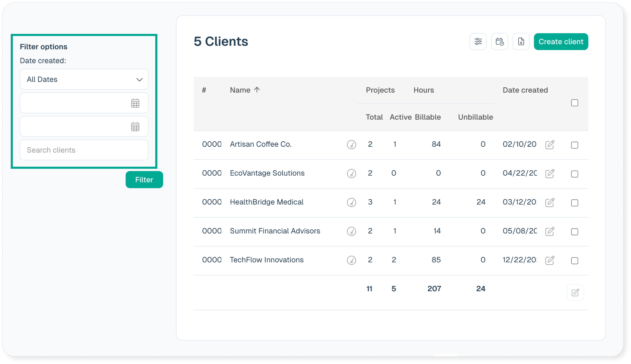The image size is (631, 364).
Task: Click bulk edit icon below the table
Action: [575, 292]
